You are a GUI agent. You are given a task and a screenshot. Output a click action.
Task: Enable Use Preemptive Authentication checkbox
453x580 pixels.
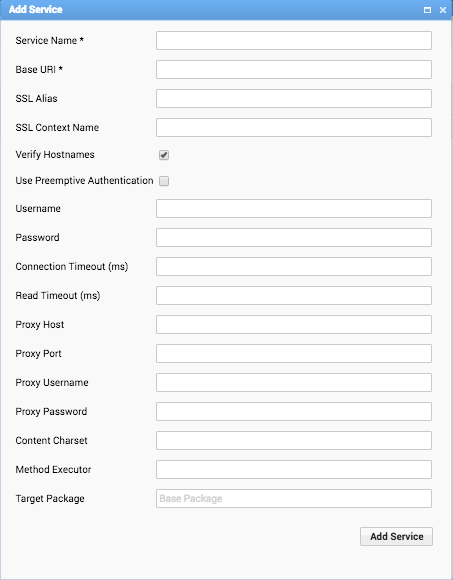point(164,181)
